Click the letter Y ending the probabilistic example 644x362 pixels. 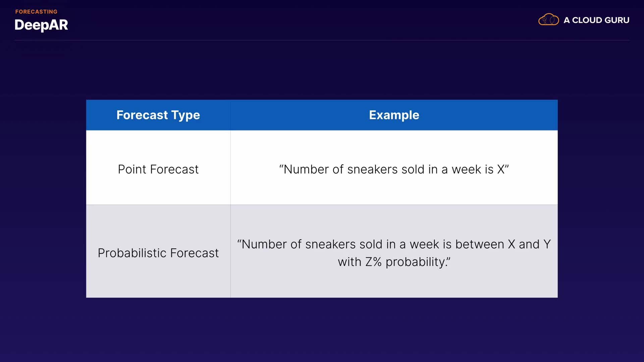[x=547, y=244]
